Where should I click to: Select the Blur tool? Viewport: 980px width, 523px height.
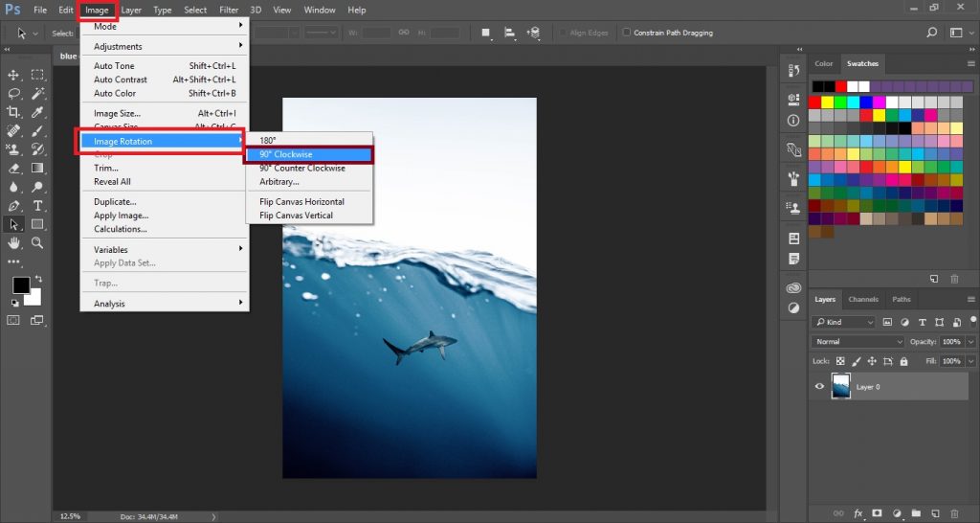13,187
